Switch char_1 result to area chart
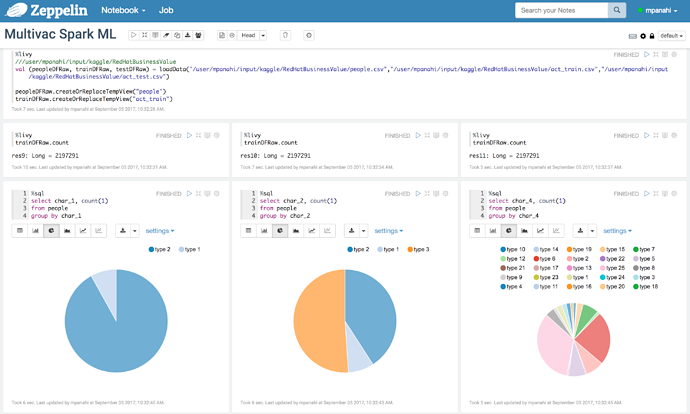The image size is (690, 414). point(67,231)
